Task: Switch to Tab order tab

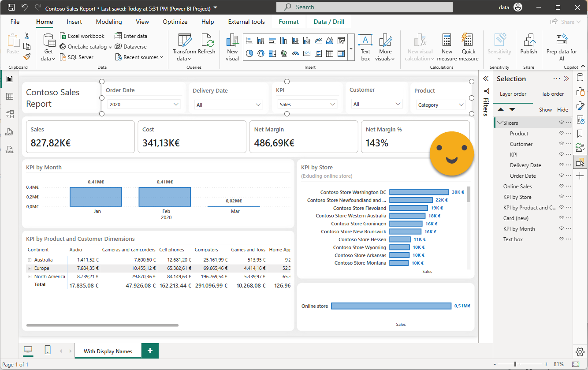Action: (552, 94)
